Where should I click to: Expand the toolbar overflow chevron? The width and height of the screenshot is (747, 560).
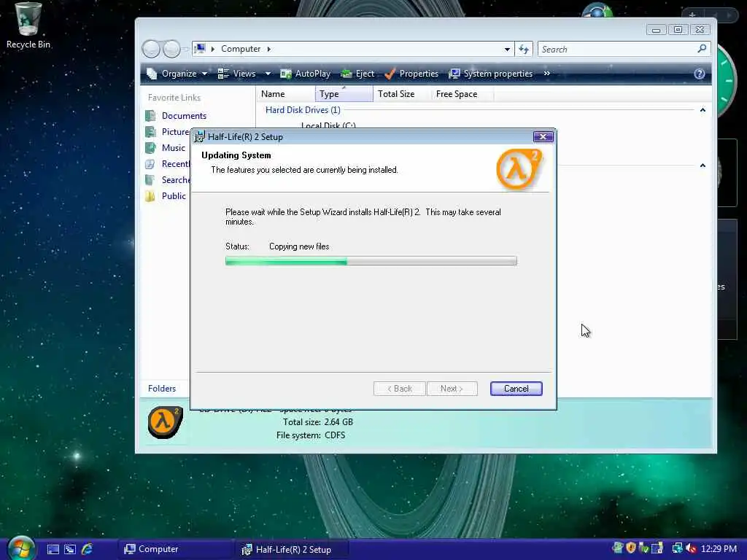tap(547, 74)
